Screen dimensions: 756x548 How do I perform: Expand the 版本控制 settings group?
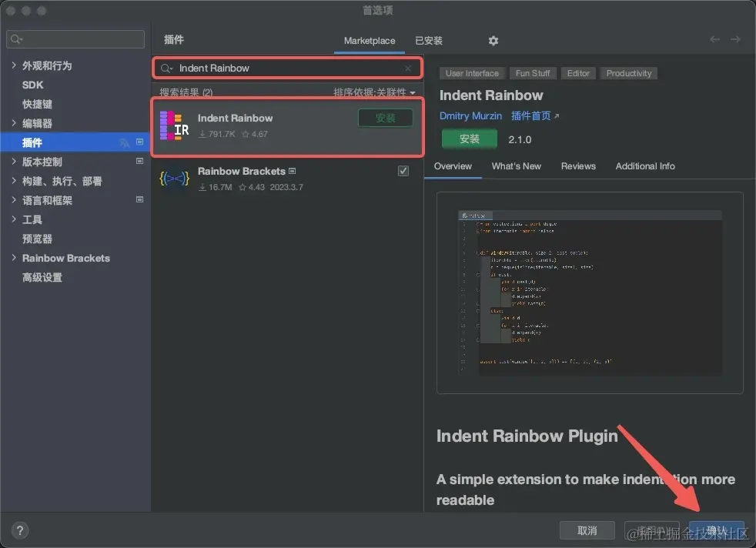click(14, 162)
